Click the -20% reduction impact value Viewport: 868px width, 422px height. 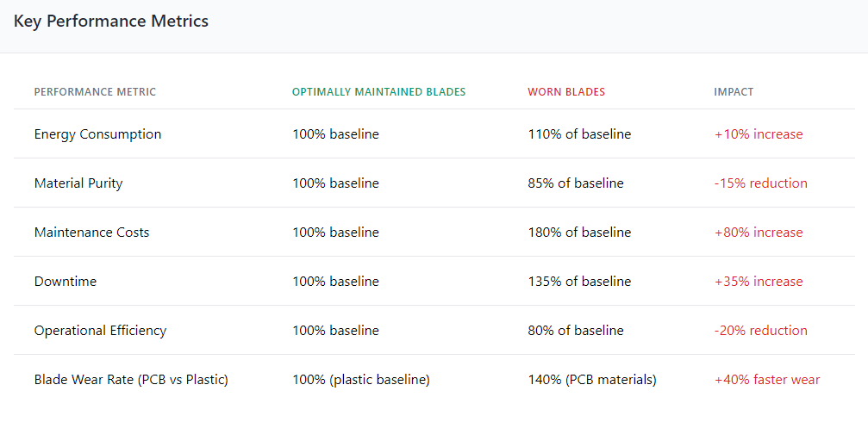tap(760, 331)
